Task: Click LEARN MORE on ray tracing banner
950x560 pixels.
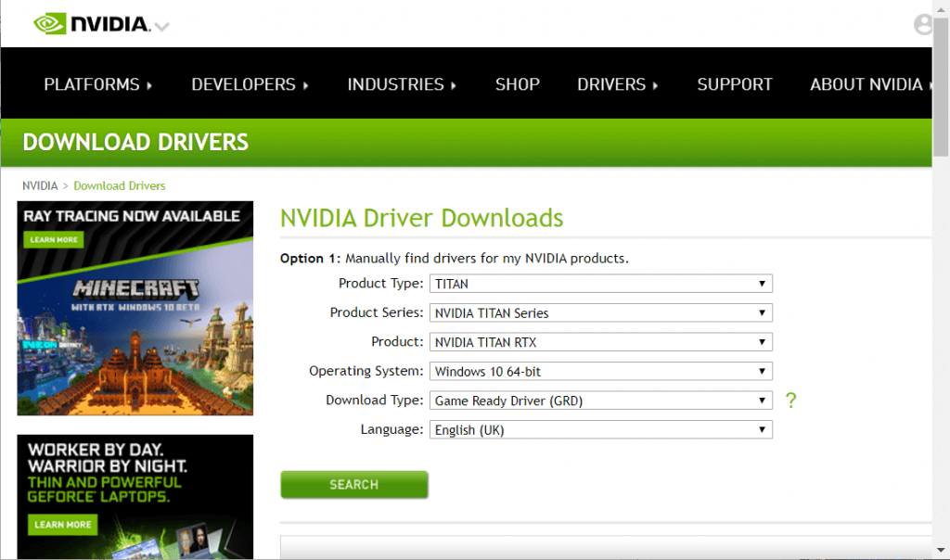Action: point(54,240)
